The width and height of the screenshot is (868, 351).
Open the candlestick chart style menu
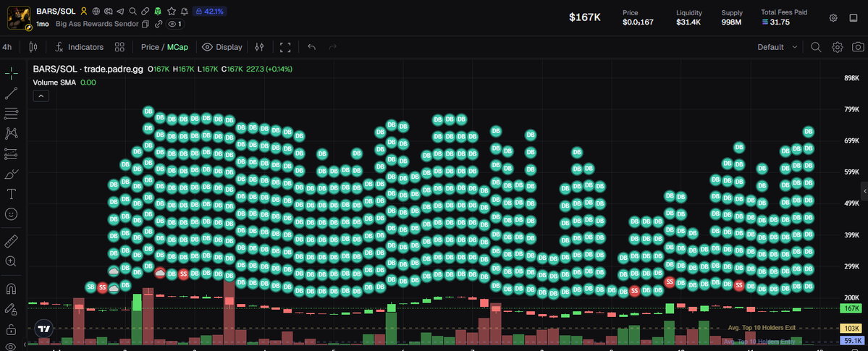[x=33, y=47]
